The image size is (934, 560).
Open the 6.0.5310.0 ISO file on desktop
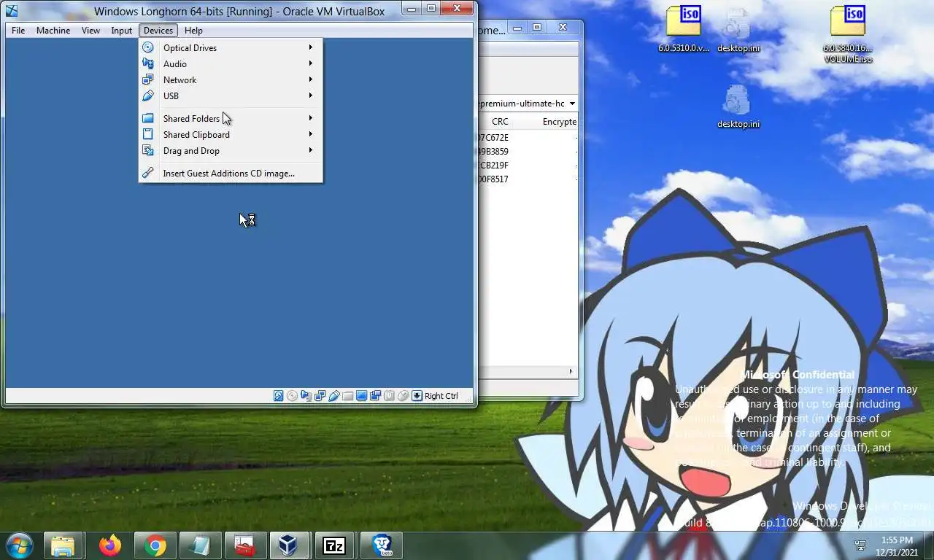click(x=684, y=28)
